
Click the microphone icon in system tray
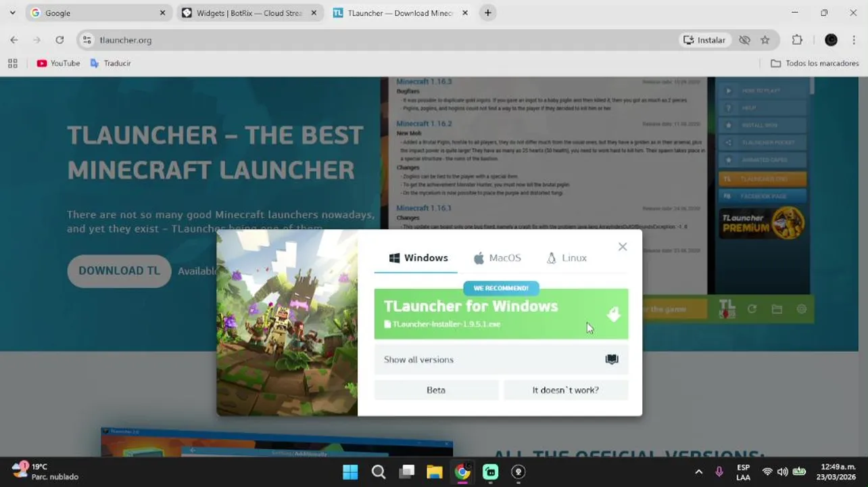tap(719, 471)
